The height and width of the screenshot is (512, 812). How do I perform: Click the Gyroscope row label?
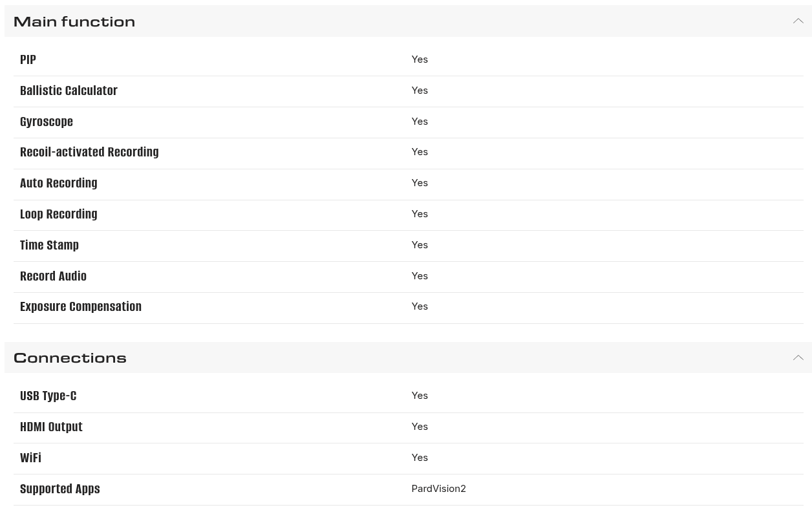47,122
